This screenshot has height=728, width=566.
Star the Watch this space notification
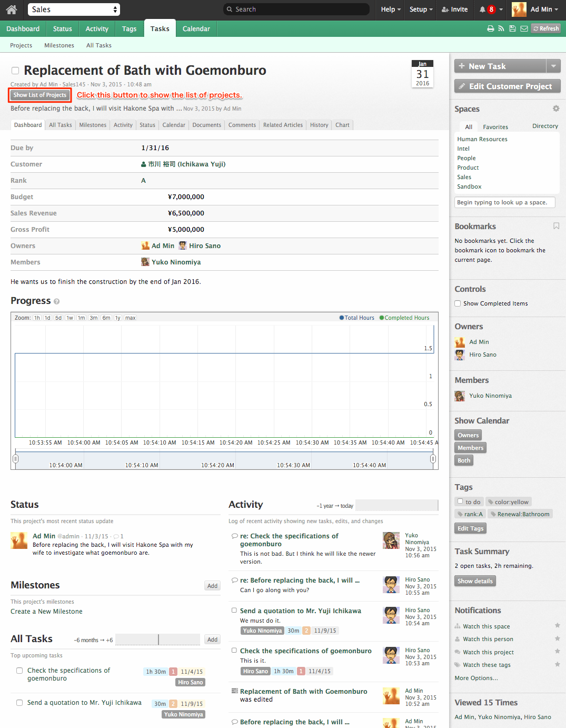557,625
